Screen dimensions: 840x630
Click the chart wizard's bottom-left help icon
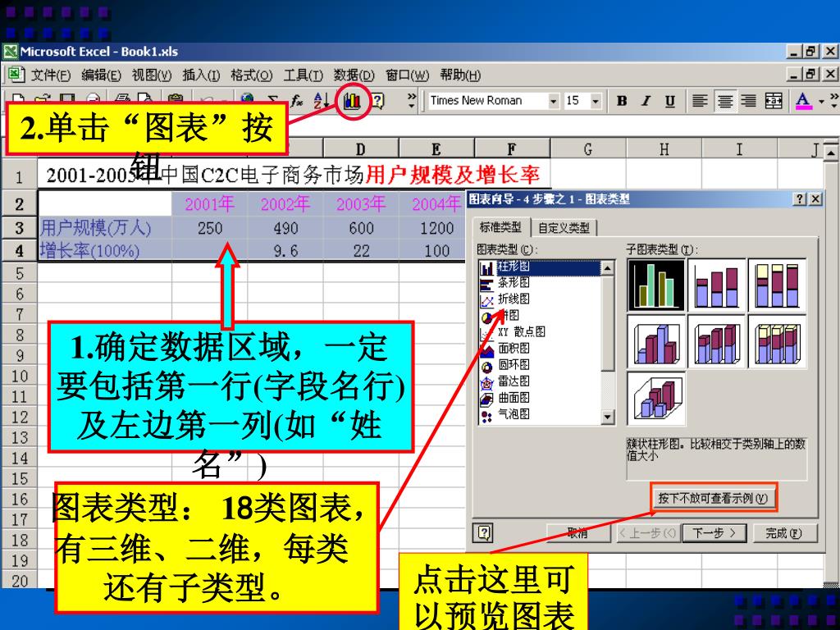click(483, 532)
